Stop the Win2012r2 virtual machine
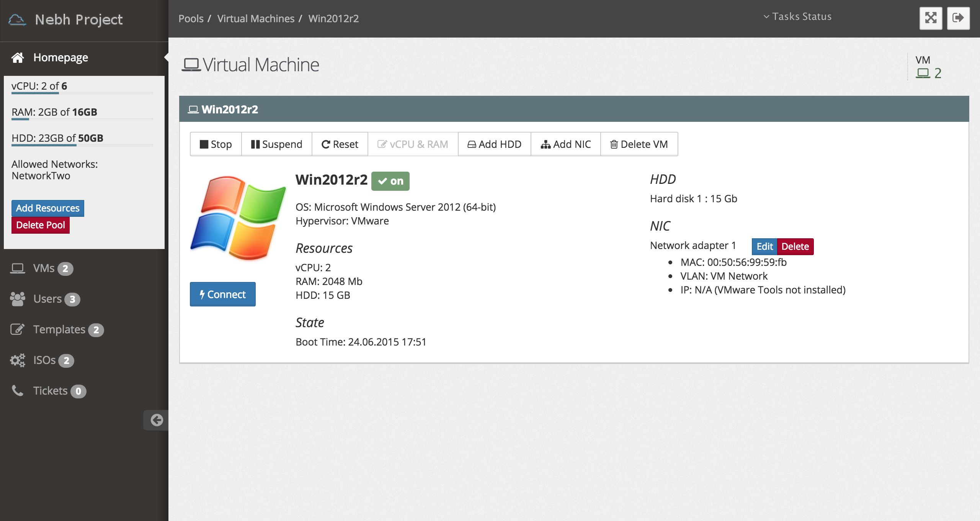The image size is (980, 521). point(216,144)
